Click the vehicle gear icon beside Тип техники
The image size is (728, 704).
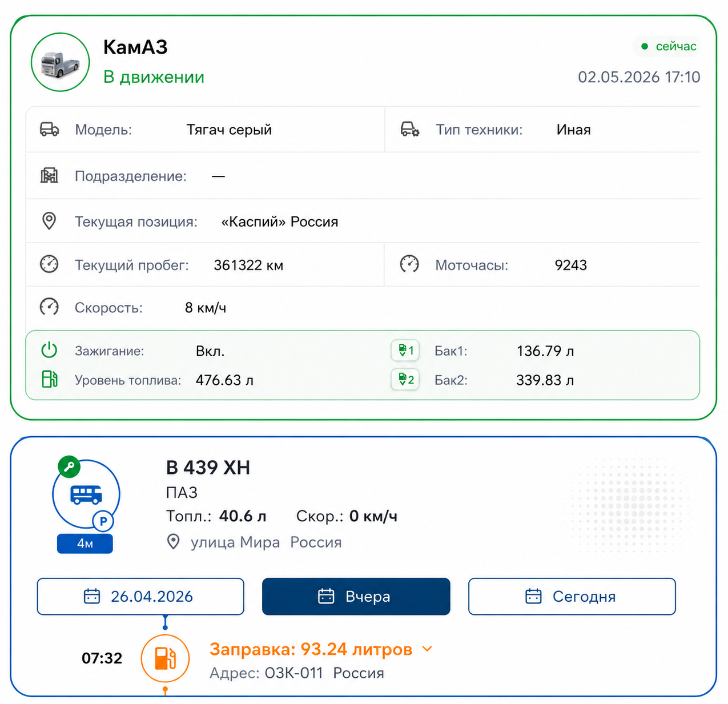[409, 130]
